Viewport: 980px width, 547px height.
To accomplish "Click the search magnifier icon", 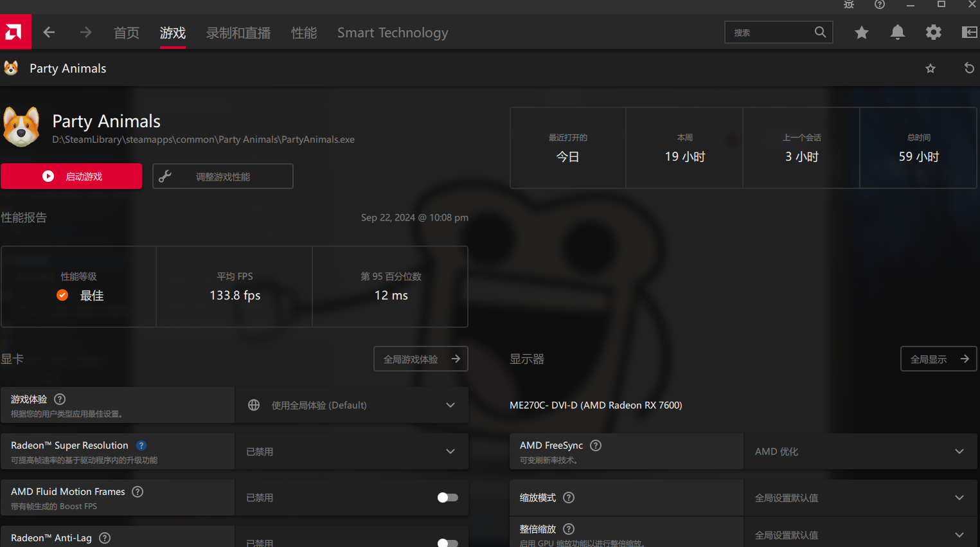I will click(820, 32).
